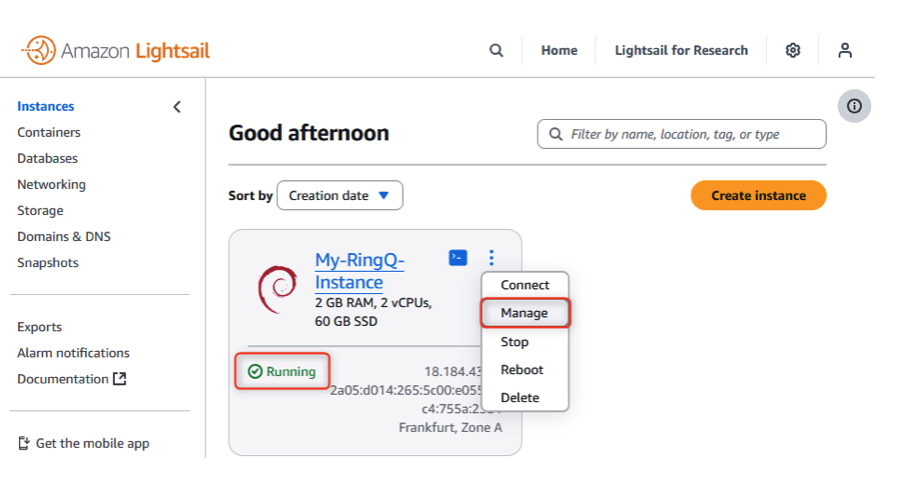Image resolution: width=898 pixels, height=482 pixels.
Task: Click the Debian logo on the instance card
Action: tap(278, 289)
